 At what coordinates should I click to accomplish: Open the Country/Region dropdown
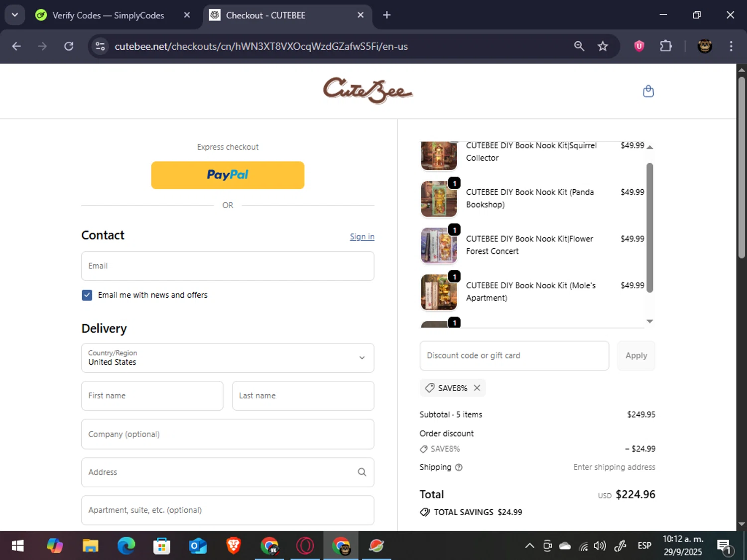(x=228, y=358)
